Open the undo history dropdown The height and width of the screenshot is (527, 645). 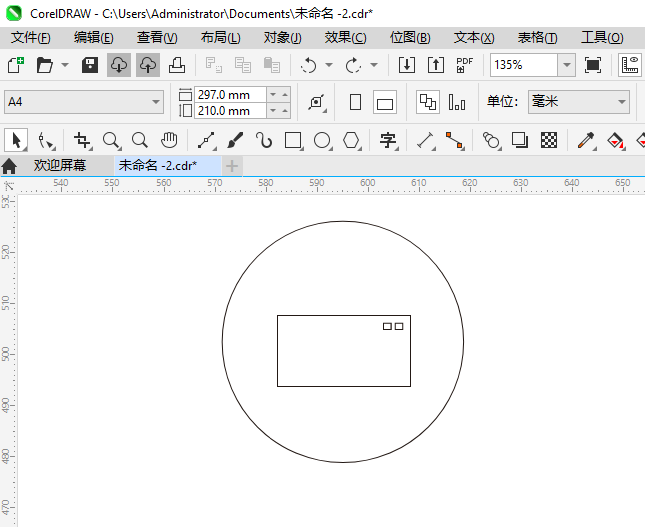click(x=329, y=65)
